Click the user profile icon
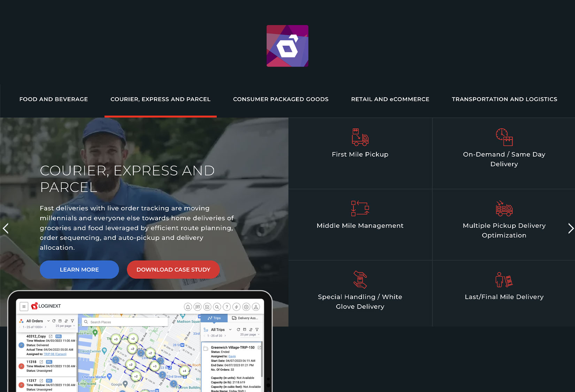The image size is (575, 392). (256, 307)
